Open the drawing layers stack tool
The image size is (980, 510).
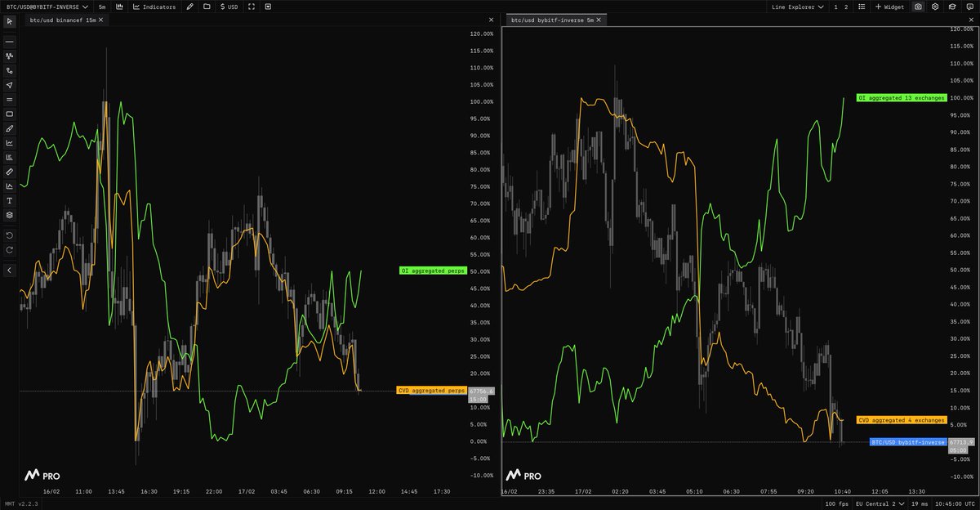coord(10,215)
